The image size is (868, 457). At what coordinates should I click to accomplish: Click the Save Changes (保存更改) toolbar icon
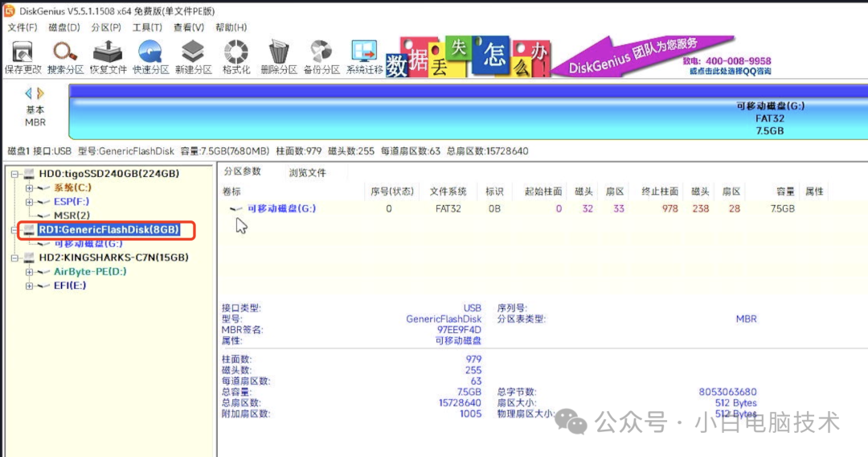click(x=23, y=57)
